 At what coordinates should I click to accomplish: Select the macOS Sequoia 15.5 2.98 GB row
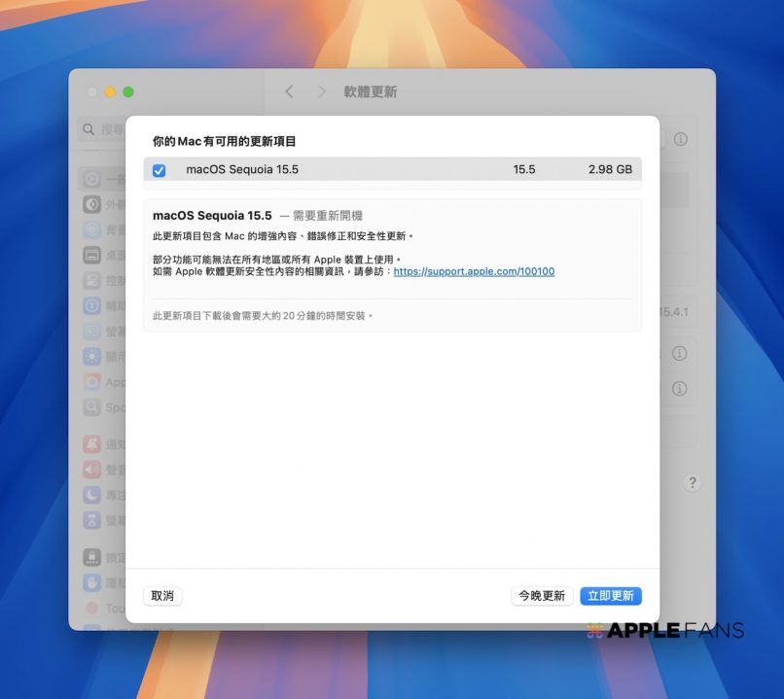tap(389, 170)
